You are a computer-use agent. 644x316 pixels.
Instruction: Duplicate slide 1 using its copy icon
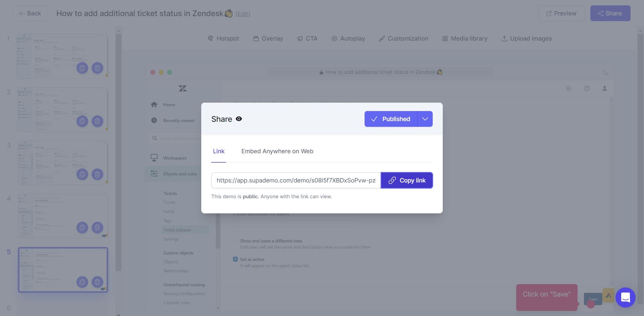tap(82, 68)
